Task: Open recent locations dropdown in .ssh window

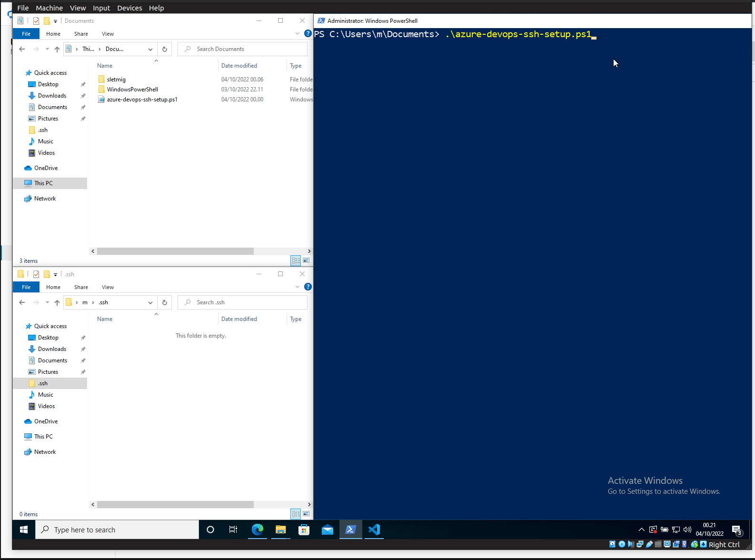Action: (47, 302)
